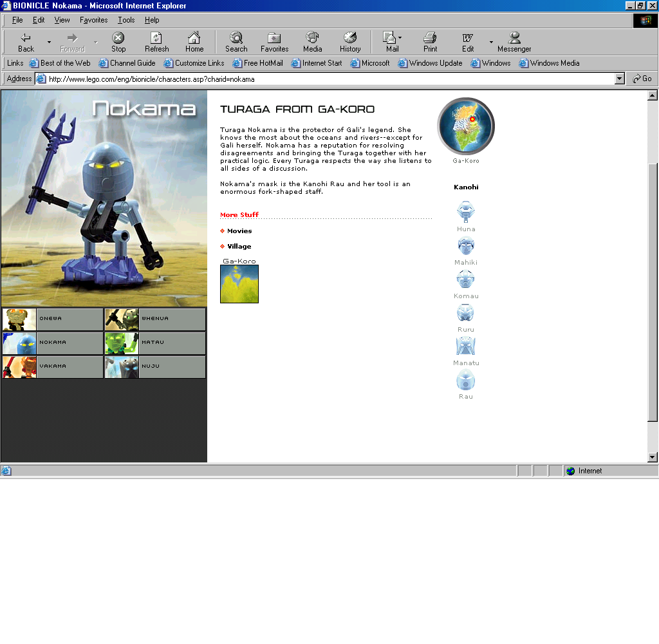Open the Microsoft links bar item
Viewport: 659px width, 644px height.
tap(370, 63)
